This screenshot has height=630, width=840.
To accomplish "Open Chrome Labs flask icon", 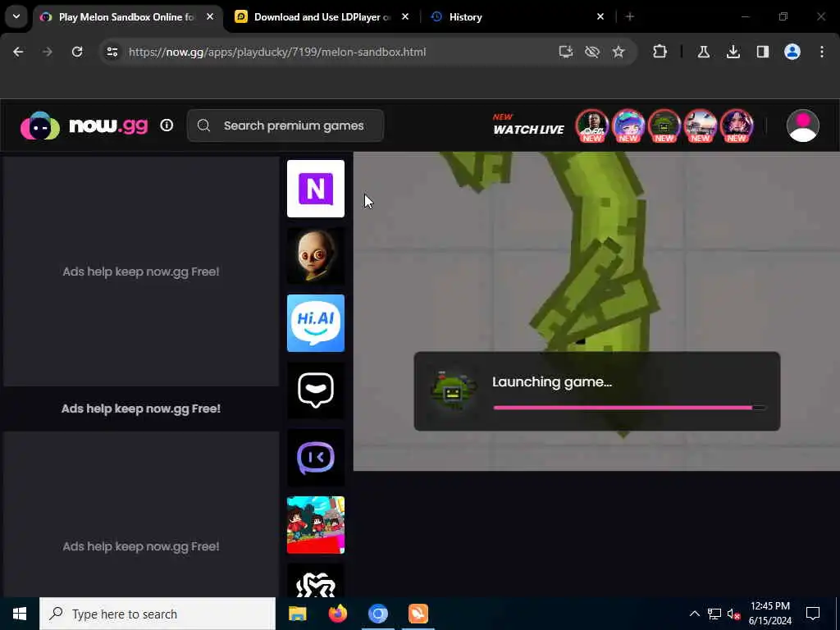I will pyautogui.click(x=704, y=52).
